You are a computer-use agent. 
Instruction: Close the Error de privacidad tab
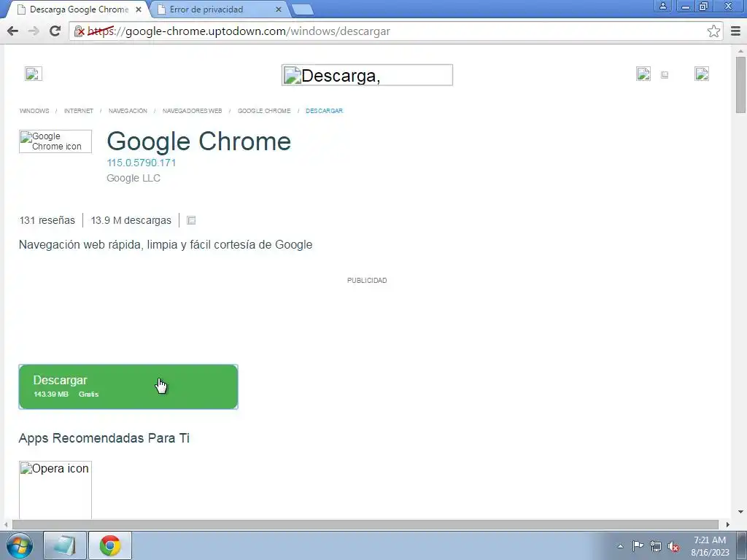point(279,9)
